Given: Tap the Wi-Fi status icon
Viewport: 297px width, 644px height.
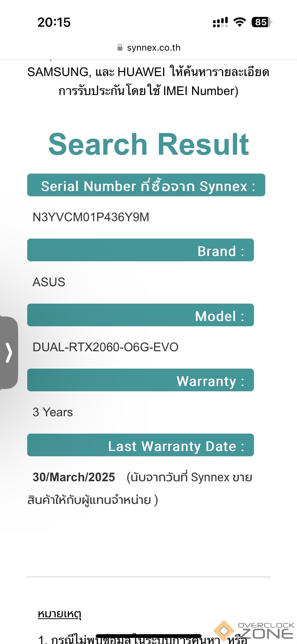Looking at the screenshot, I should point(240,22).
